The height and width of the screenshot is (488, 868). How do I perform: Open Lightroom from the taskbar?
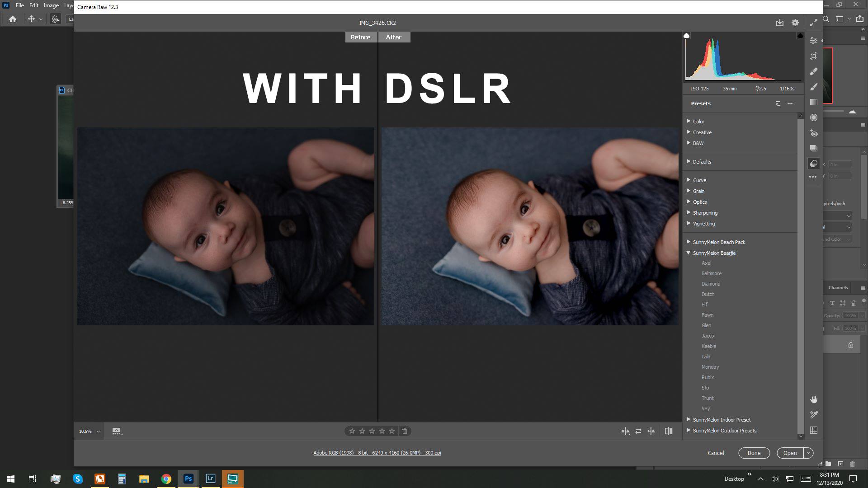210,479
